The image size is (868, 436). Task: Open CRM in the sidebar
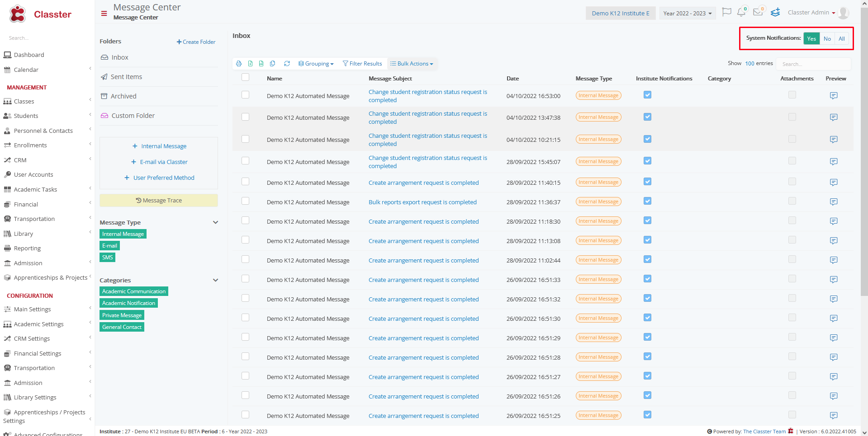[x=20, y=160]
